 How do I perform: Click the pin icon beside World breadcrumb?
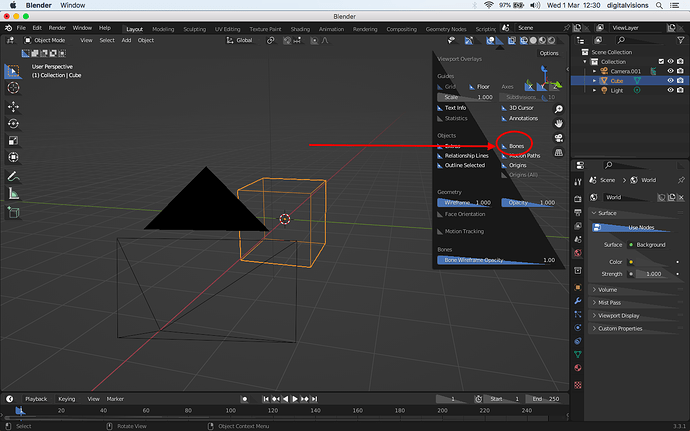[x=681, y=180]
